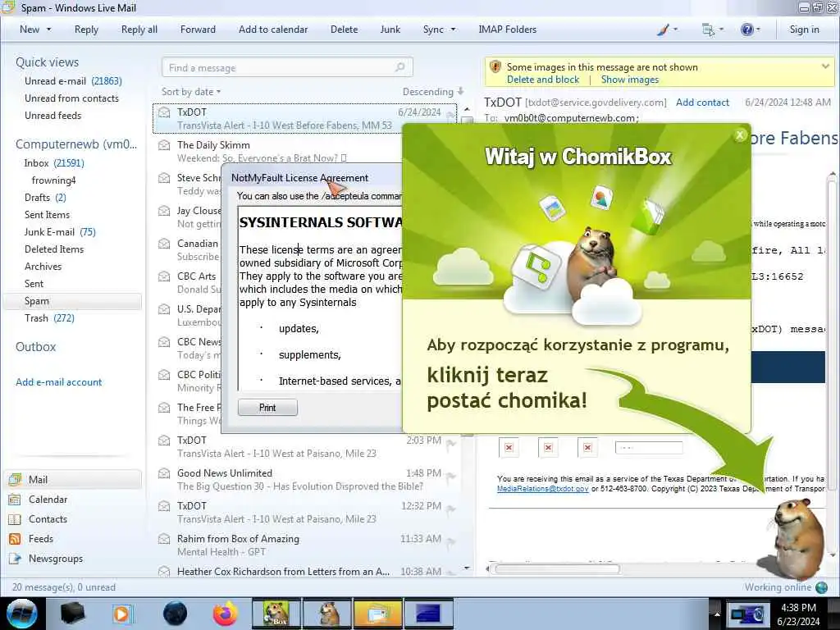Click Reply in the toolbar

tap(86, 30)
